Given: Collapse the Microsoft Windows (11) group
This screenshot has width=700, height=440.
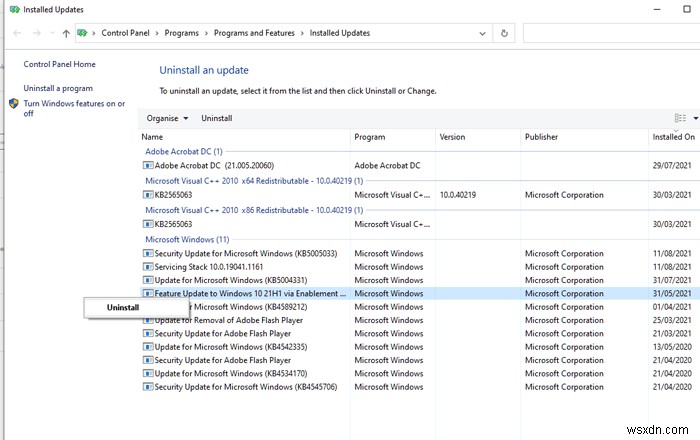Looking at the screenshot, I should [187, 240].
